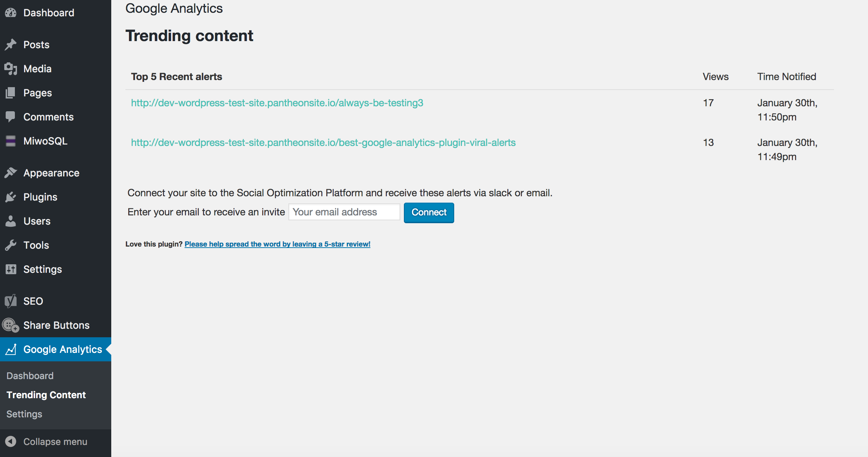Click the 5-star review link
Viewport: 868px width, 457px height.
coord(277,244)
